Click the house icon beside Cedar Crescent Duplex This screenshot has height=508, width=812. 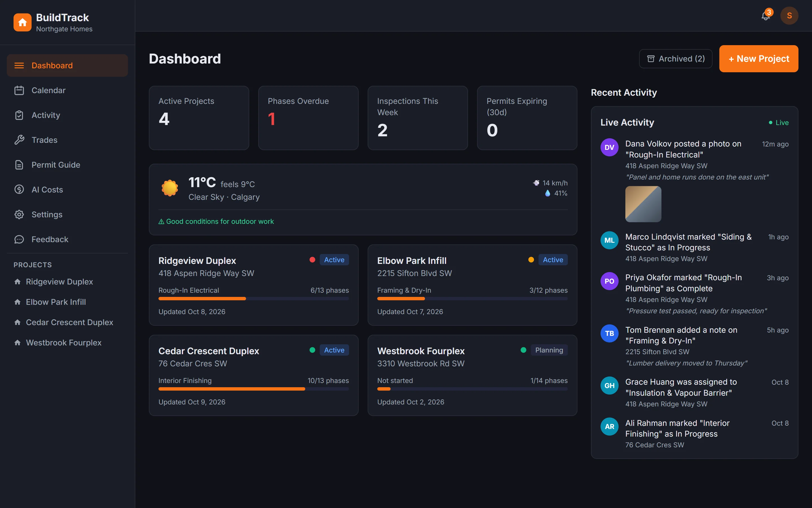17,322
